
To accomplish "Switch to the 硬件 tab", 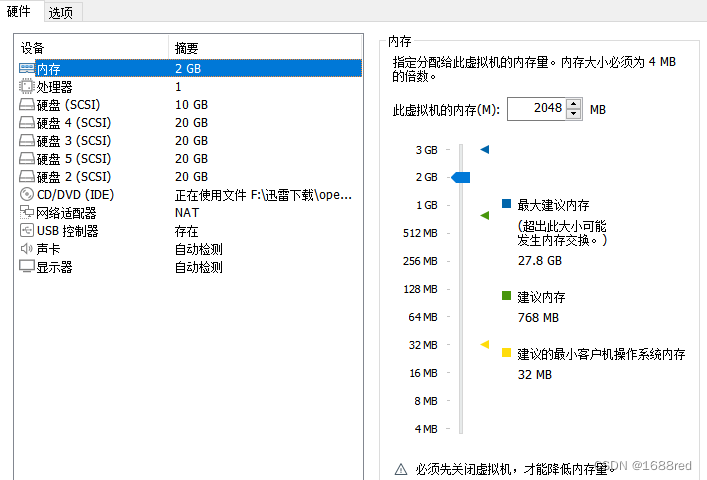I will [19, 11].
